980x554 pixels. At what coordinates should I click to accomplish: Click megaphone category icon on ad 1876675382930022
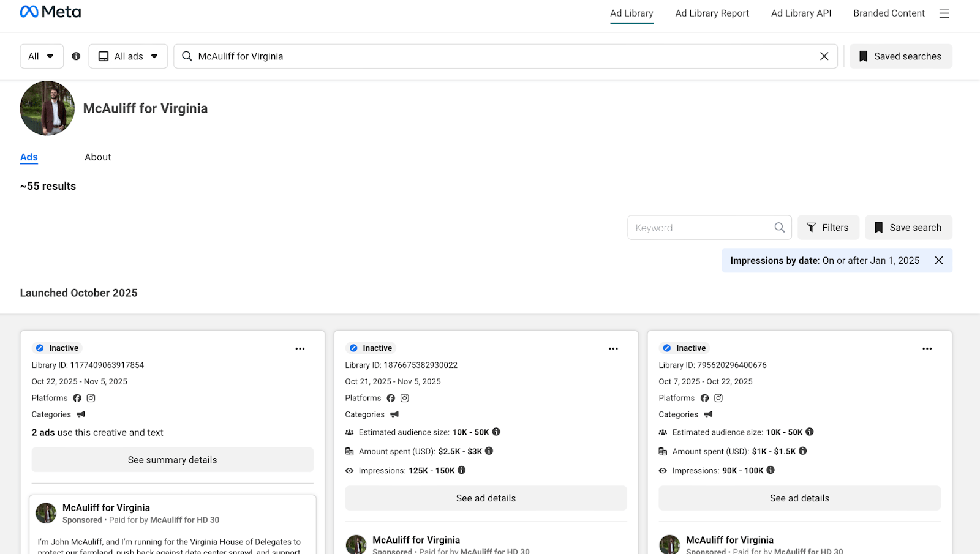[x=394, y=414]
